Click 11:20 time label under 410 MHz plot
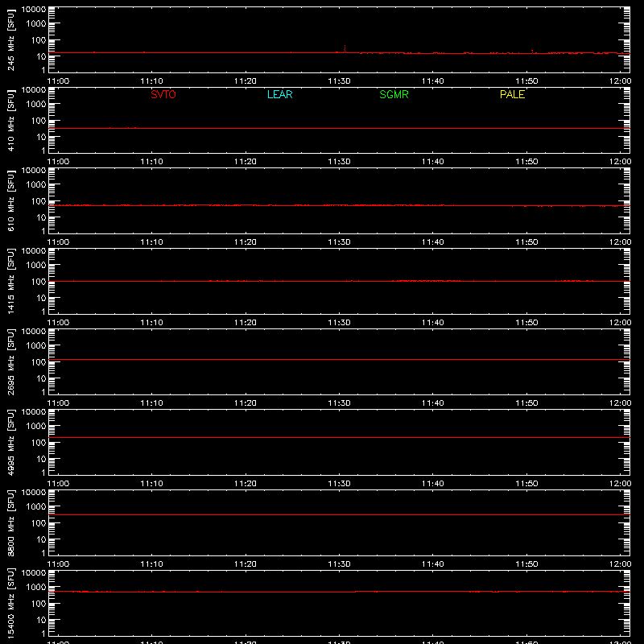 [246, 162]
